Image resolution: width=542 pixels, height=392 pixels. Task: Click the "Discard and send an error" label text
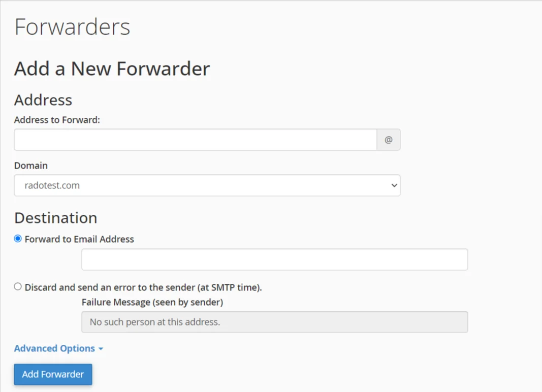(x=143, y=287)
